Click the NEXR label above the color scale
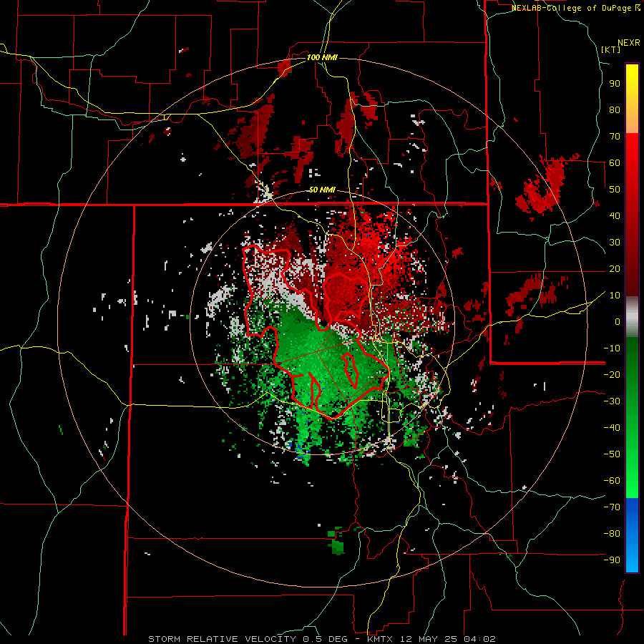 [629, 43]
